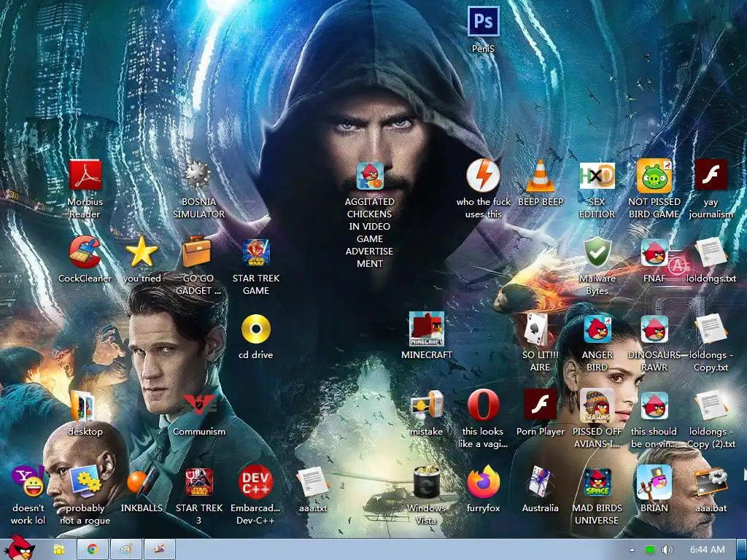
Task: Open loldongs.txt file
Action: tap(711, 252)
